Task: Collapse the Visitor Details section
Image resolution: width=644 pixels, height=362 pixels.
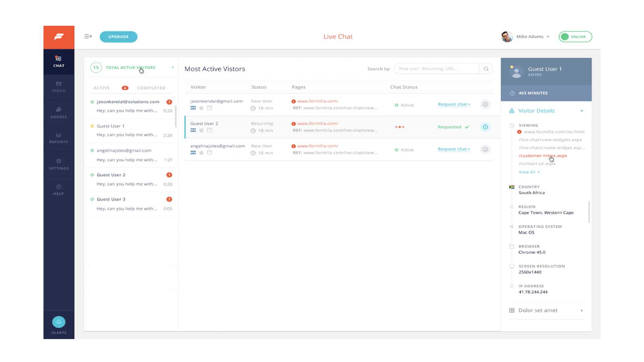Action: point(581,111)
